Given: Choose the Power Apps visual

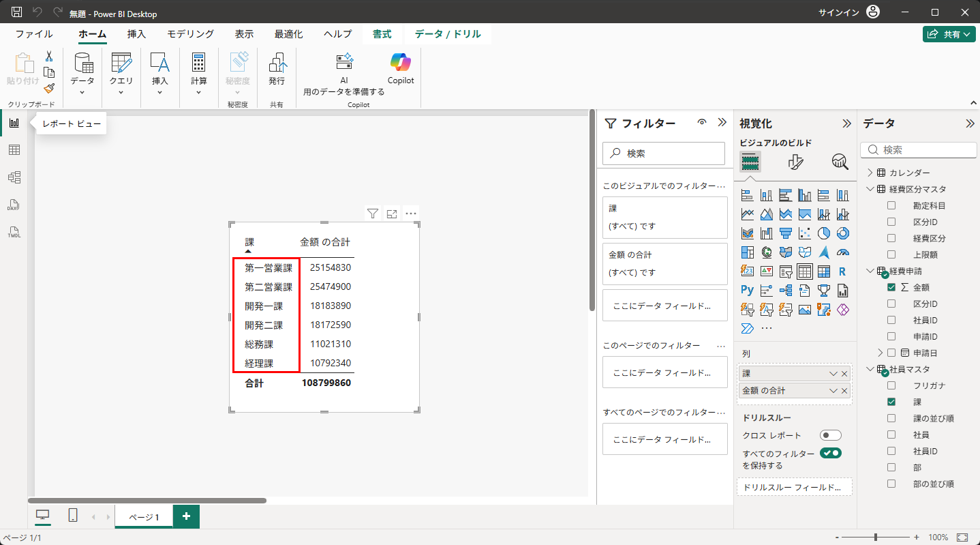Looking at the screenshot, I should (842, 310).
